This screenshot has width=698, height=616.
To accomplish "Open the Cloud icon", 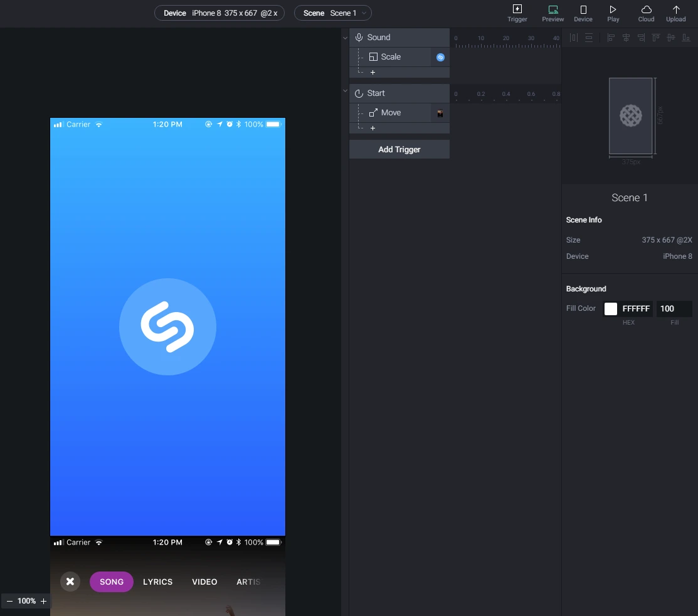I will [x=646, y=13].
